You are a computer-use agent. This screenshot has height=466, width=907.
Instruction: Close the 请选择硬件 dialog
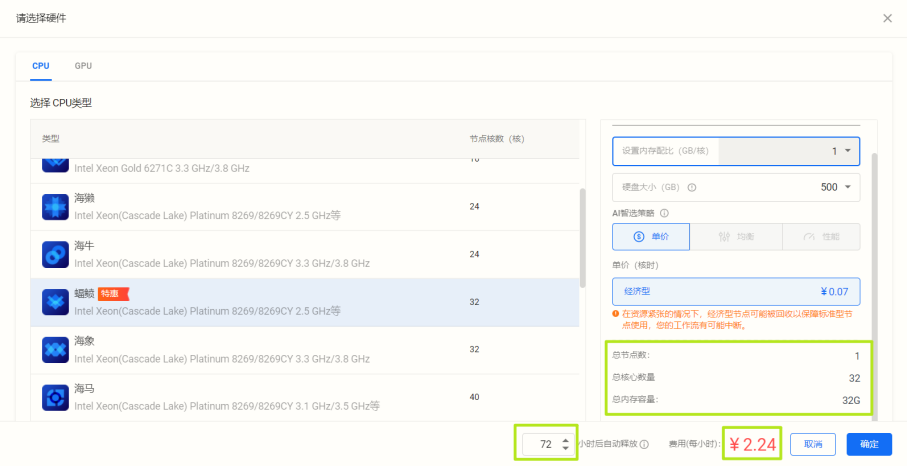[887, 19]
